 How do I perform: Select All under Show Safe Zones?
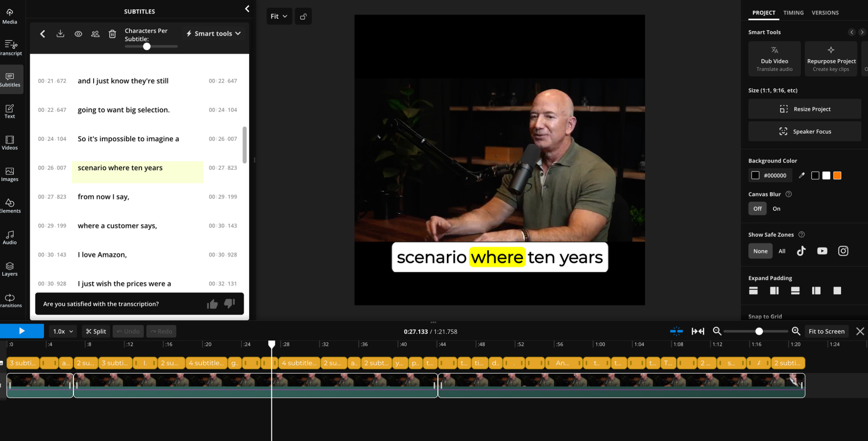click(x=782, y=251)
